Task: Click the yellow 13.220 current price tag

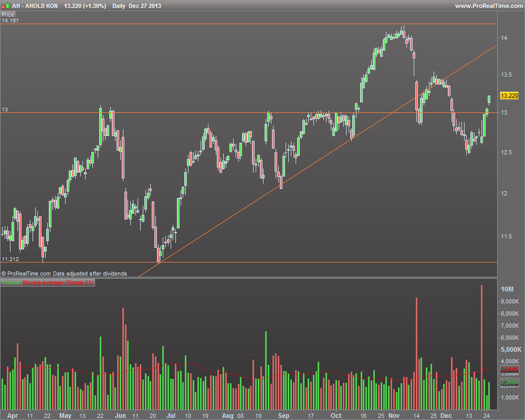Action: [509, 96]
